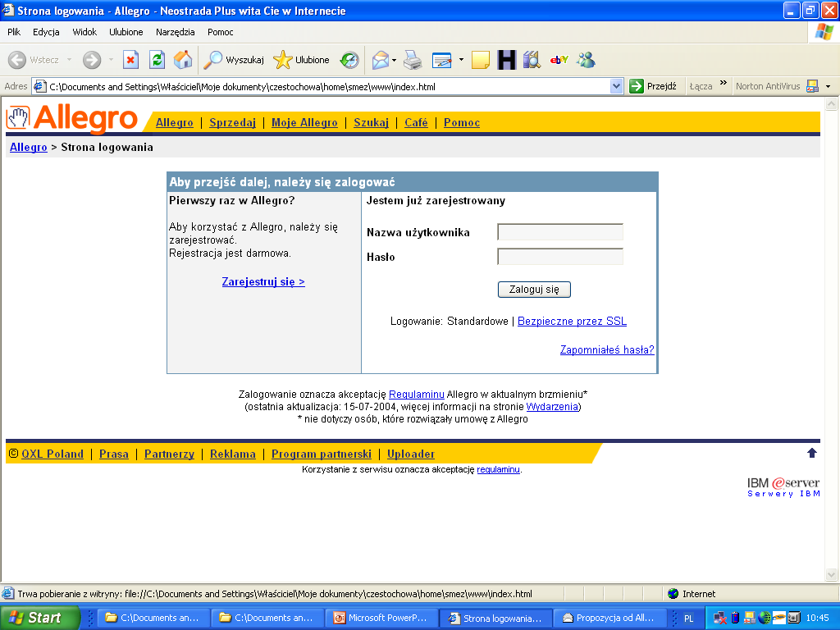Click the PL language indicator
Image resolution: width=840 pixels, height=630 pixels.
click(x=688, y=619)
